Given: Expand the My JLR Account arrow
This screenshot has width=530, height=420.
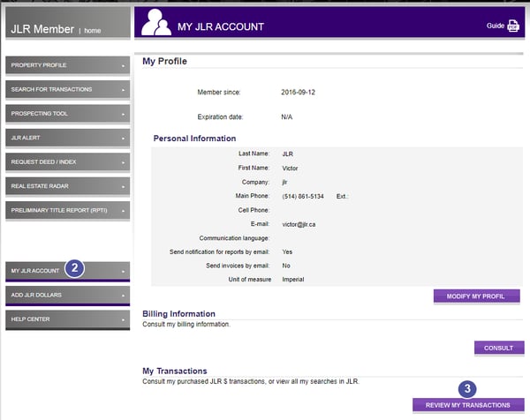Looking at the screenshot, I should tap(123, 272).
